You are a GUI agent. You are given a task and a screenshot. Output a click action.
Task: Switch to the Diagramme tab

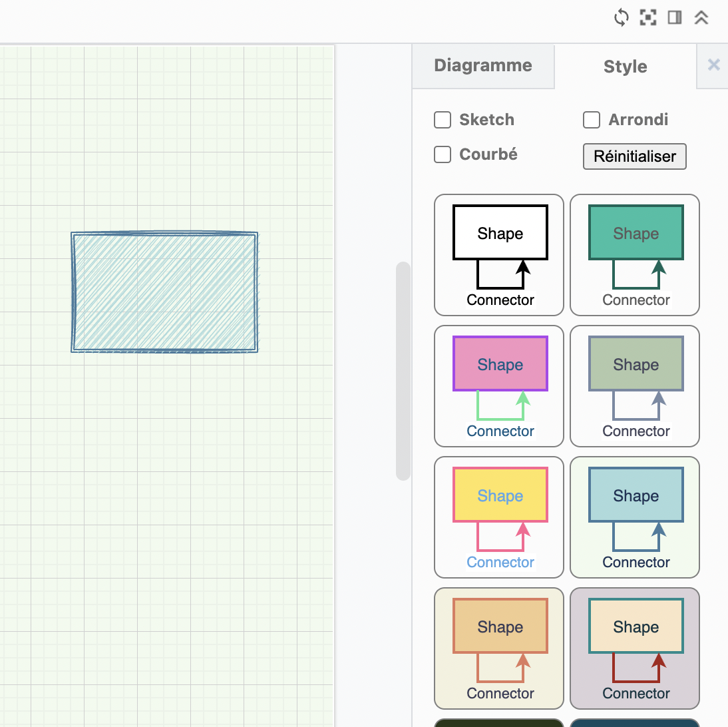click(x=483, y=65)
